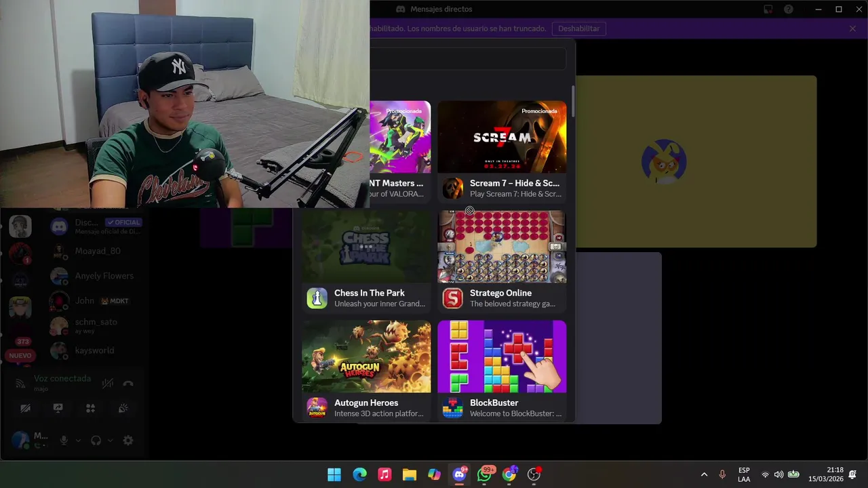This screenshot has width=868, height=488.
Task: Open the ESP LAA language switcher
Action: [744, 474]
